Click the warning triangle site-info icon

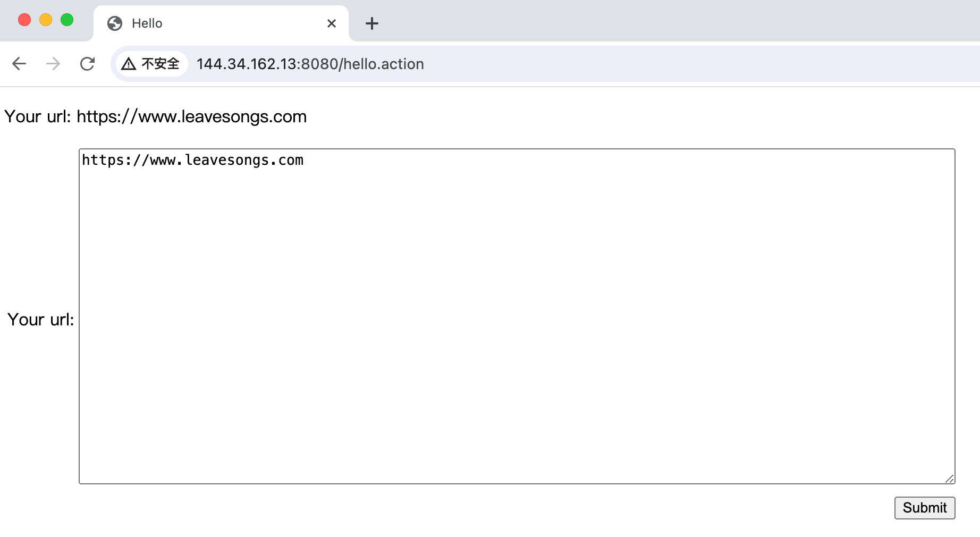(x=129, y=64)
